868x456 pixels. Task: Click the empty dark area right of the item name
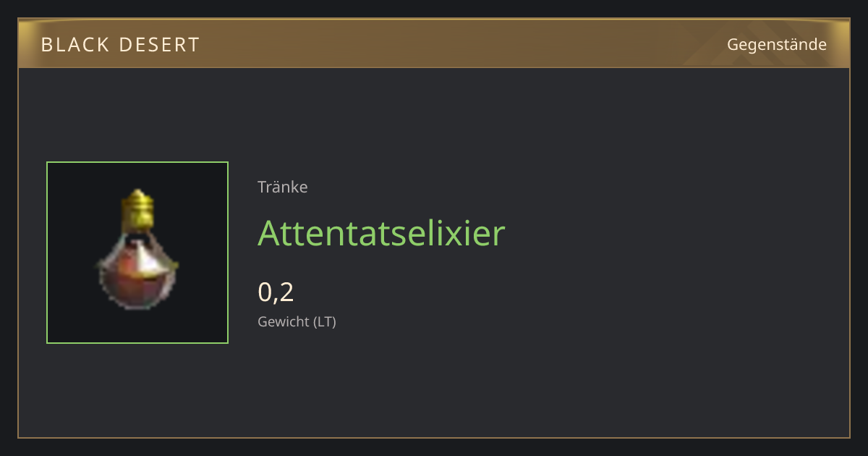(673, 233)
